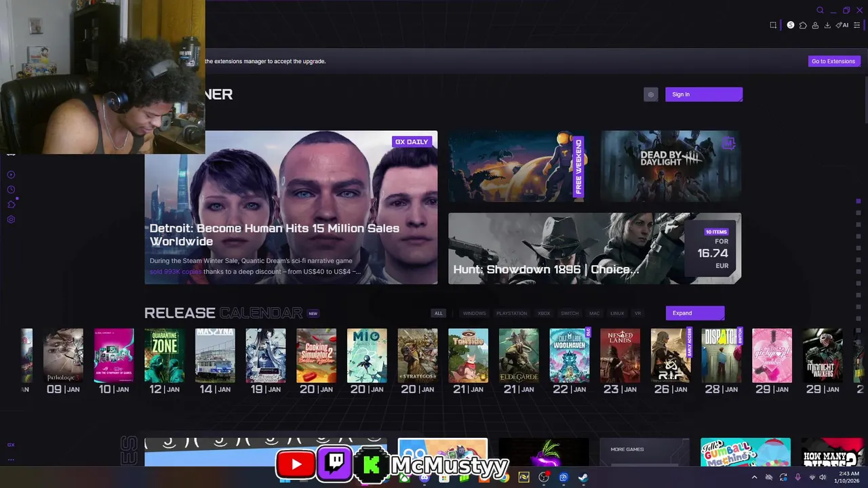The width and height of the screenshot is (868, 488).
Task: Select the MAC platform filter
Action: 595,313
